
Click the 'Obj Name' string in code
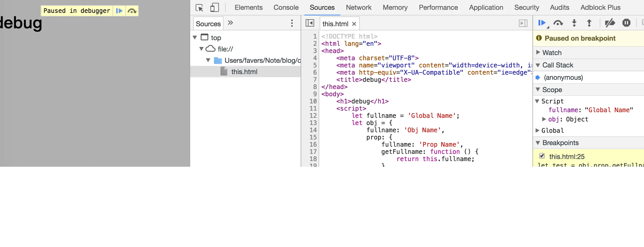coord(422,130)
